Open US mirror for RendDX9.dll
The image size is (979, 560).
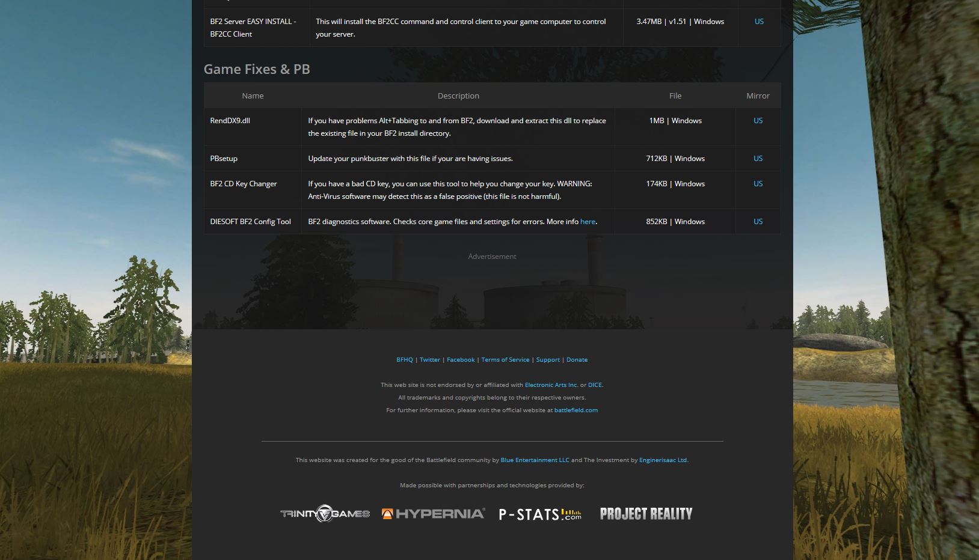click(x=758, y=121)
